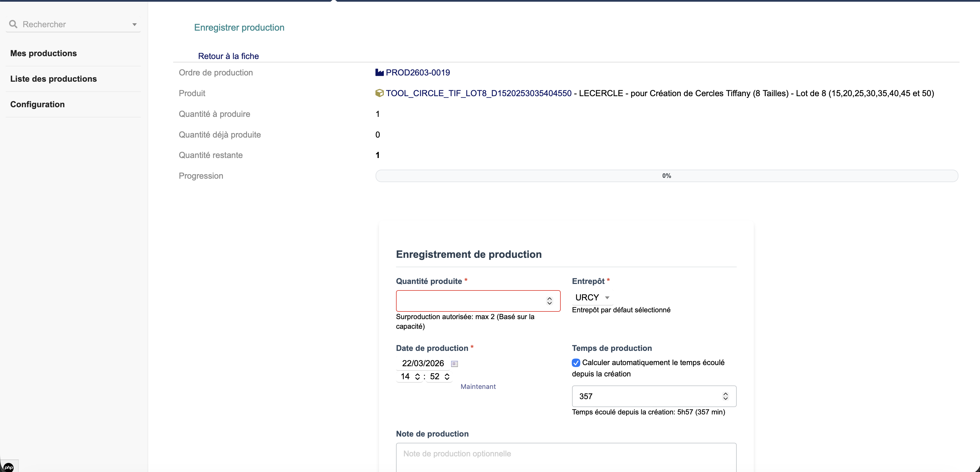Click the Note de production text area
The height and width of the screenshot is (472, 980).
coord(566,457)
